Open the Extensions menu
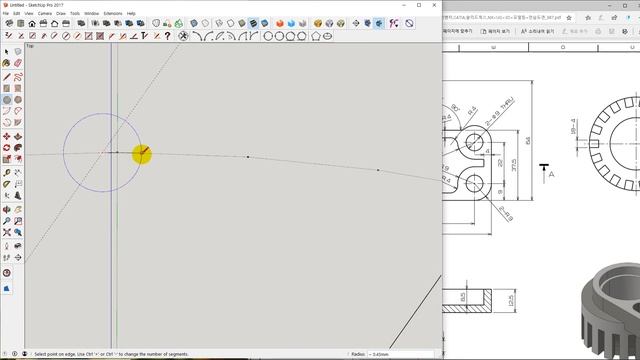Screen dimensions: 640x360 [113, 13]
